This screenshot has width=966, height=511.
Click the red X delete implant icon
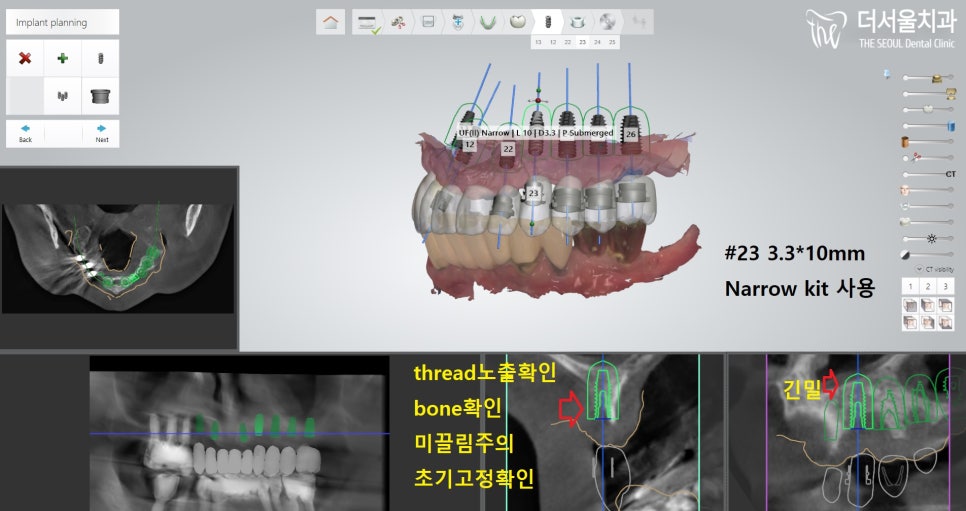pyautogui.click(x=25, y=59)
